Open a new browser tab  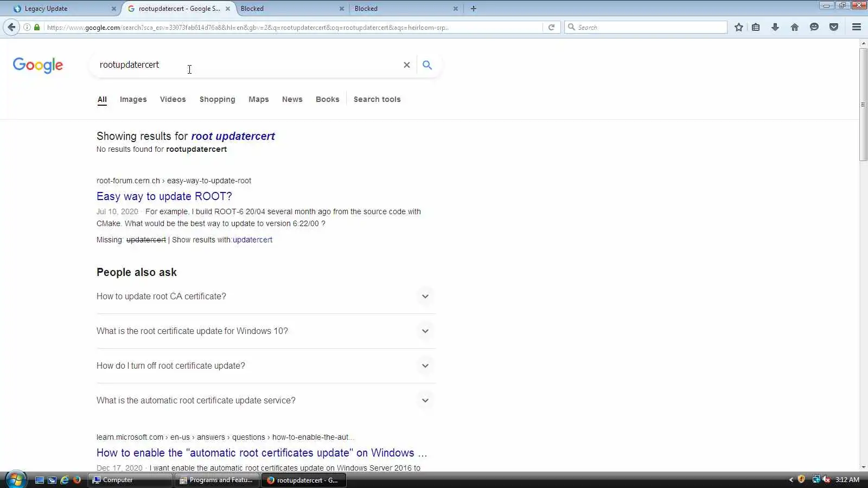click(x=474, y=9)
